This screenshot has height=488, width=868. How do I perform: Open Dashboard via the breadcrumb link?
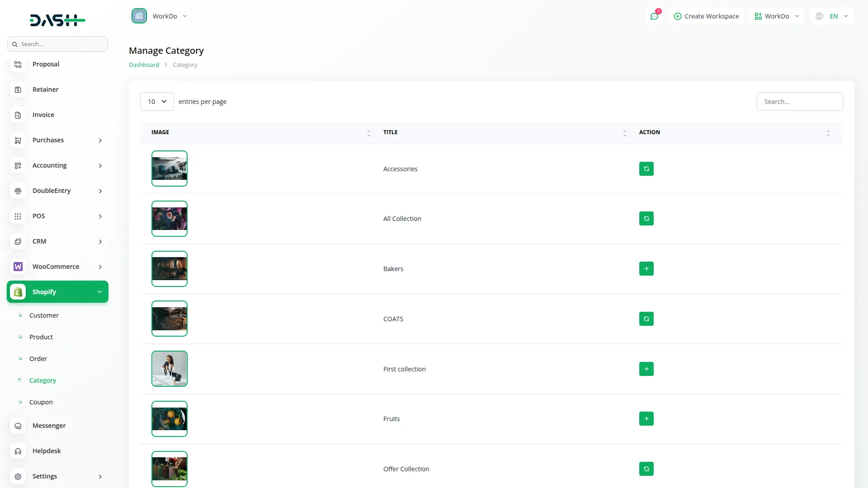click(x=143, y=65)
